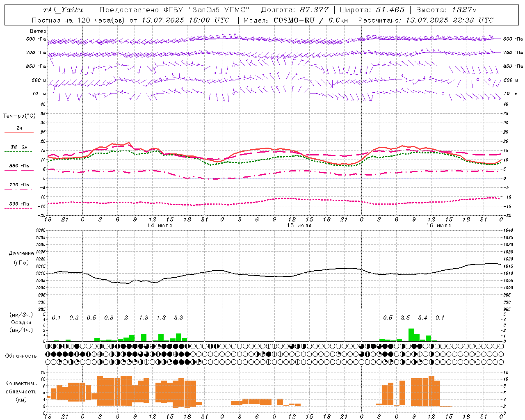Viewport: 525px width, 420px height.
Task: Click the 700 гПа temperature legend entry
Action: coord(19,185)
